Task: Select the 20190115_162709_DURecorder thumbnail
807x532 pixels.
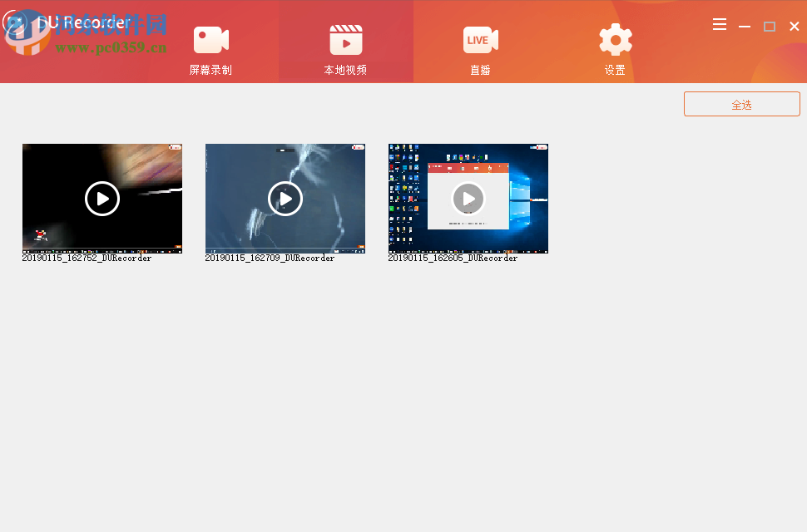Action: click(x=285, y=199)
